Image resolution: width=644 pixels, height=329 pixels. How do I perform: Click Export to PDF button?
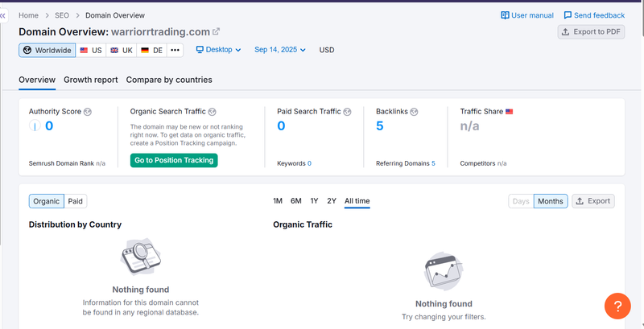point(591,31)
